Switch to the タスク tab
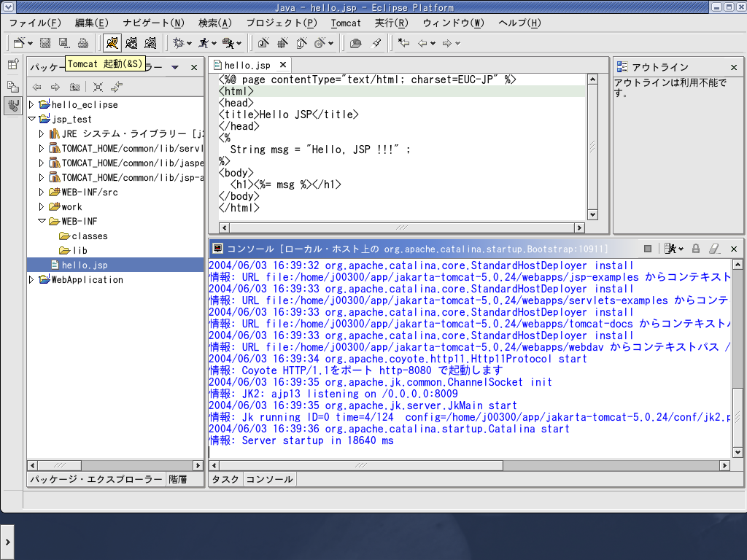The image size is (747, 560). [x=225, y=479]
